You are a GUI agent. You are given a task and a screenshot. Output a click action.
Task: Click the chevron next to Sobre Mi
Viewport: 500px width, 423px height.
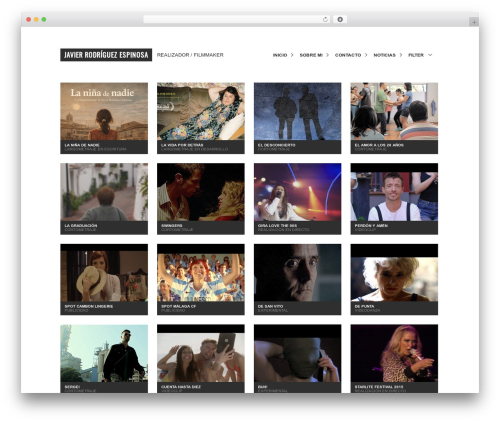click(x=327, y=55)
